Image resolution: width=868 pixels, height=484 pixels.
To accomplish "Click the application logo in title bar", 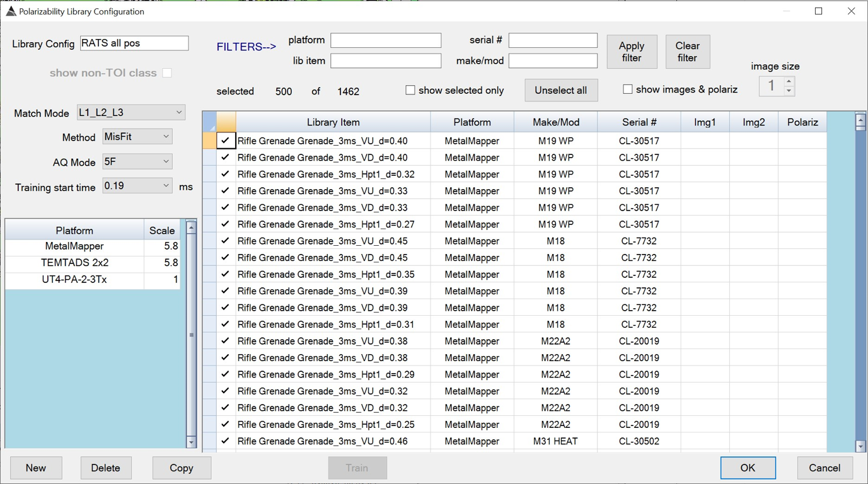I will tap(11, 11).
